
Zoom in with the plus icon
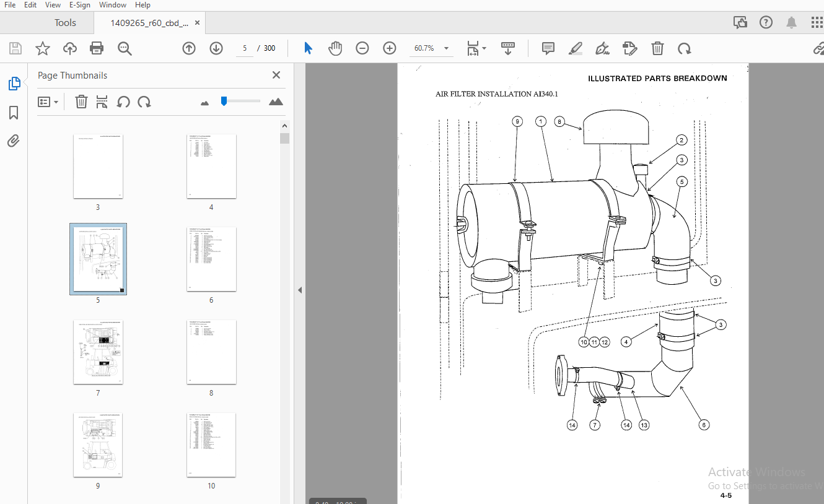pyautogui.click(x=390, y=48)
